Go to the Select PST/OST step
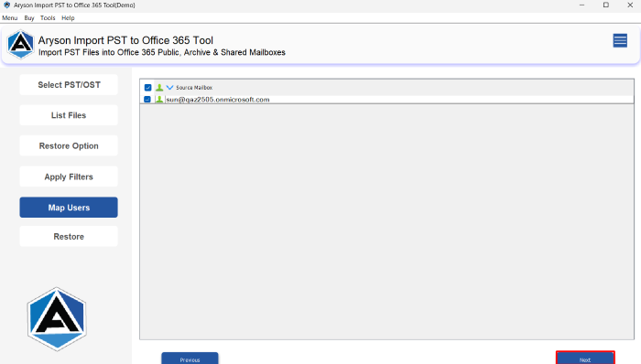The width and height of the screenshot is (641, 364). coord(69,85)
